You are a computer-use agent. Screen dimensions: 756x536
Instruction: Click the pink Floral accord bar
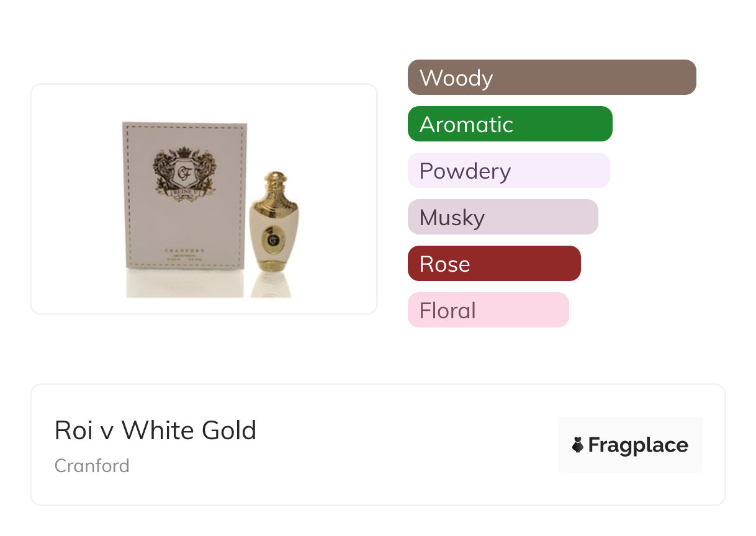(x=488, y=310)
